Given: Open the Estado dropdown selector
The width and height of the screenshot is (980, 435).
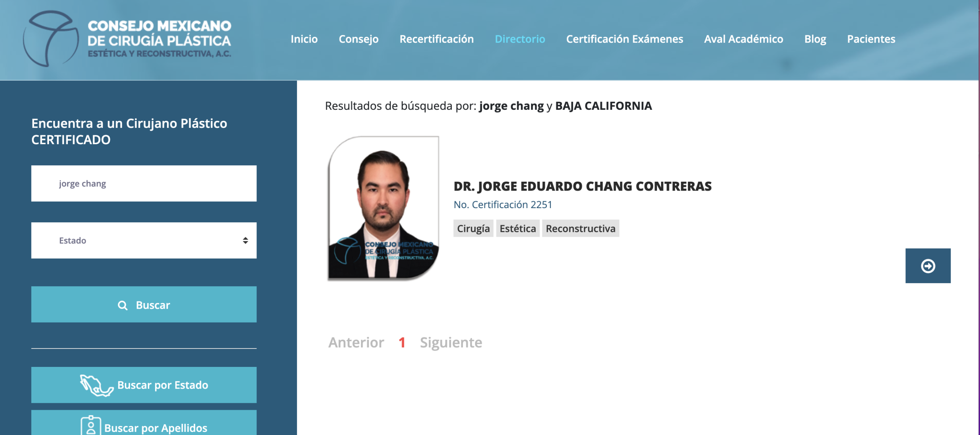Looking at the screenshot, I should click(144, 240).
